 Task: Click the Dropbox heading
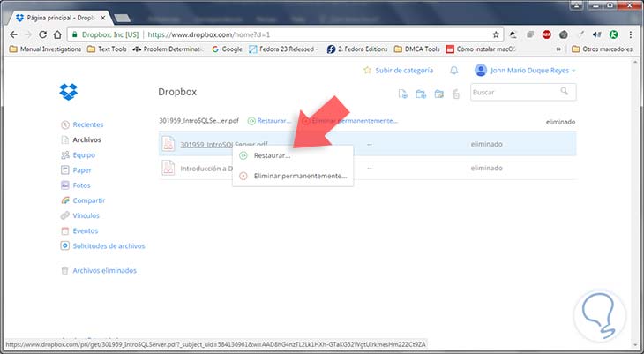click(x=177, y=92)
